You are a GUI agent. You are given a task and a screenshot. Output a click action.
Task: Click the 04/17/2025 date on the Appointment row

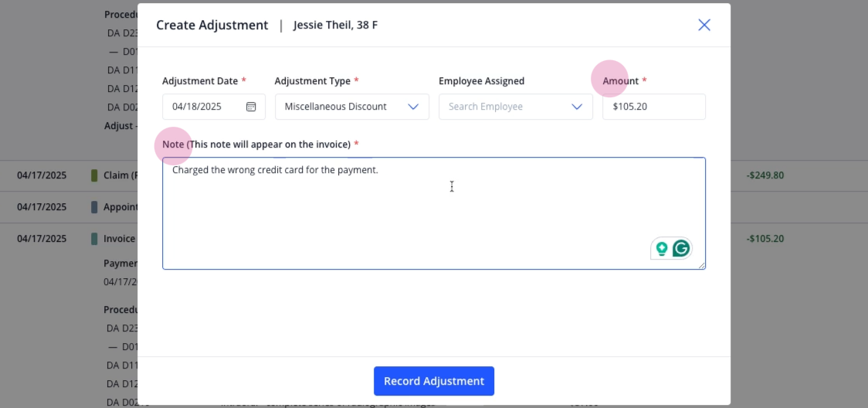pyautogui.click(x=42, y=207)
